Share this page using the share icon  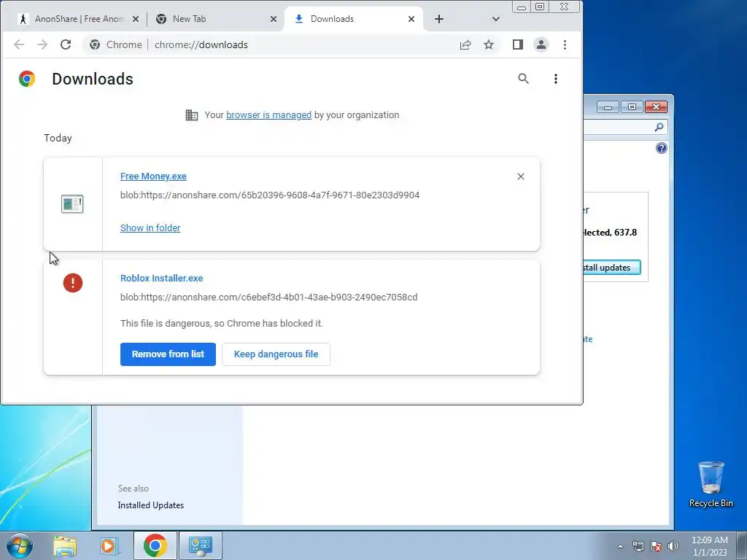(x=465, y=44)
